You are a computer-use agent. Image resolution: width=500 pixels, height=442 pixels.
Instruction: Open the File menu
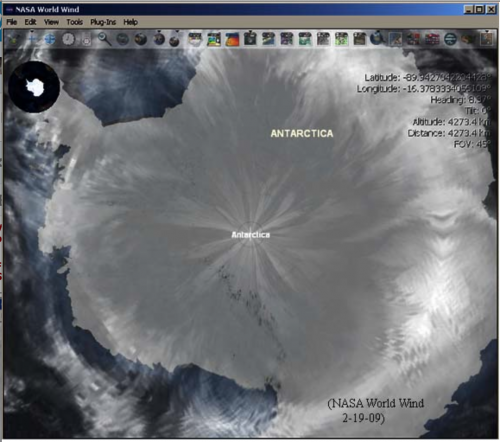click(12, 22)
